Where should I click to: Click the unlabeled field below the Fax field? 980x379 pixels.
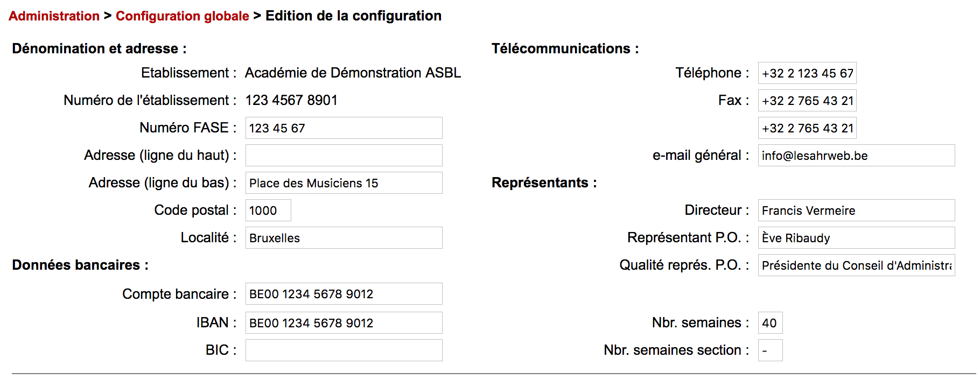coord(807,128)
